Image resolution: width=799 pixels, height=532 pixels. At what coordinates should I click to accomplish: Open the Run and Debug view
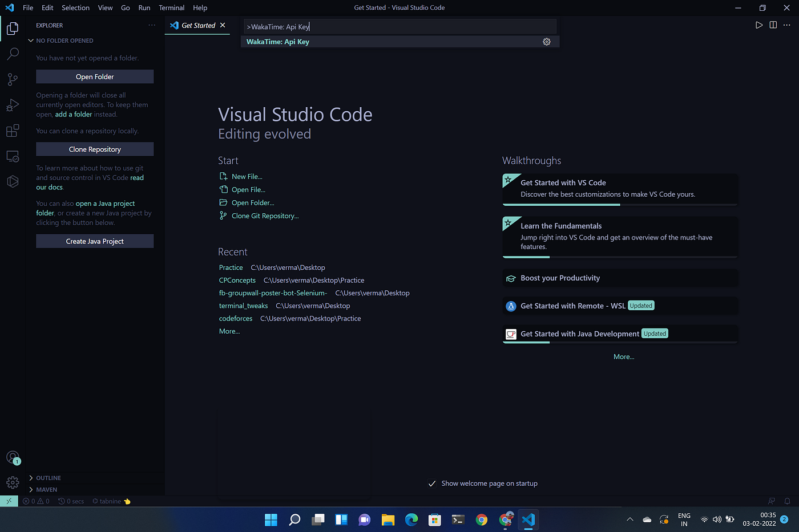click(13, 105)
